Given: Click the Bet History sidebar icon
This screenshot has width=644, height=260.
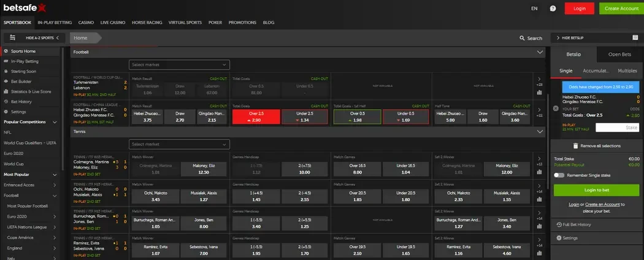Looking at the screenshot, I should tap(6, 101).
